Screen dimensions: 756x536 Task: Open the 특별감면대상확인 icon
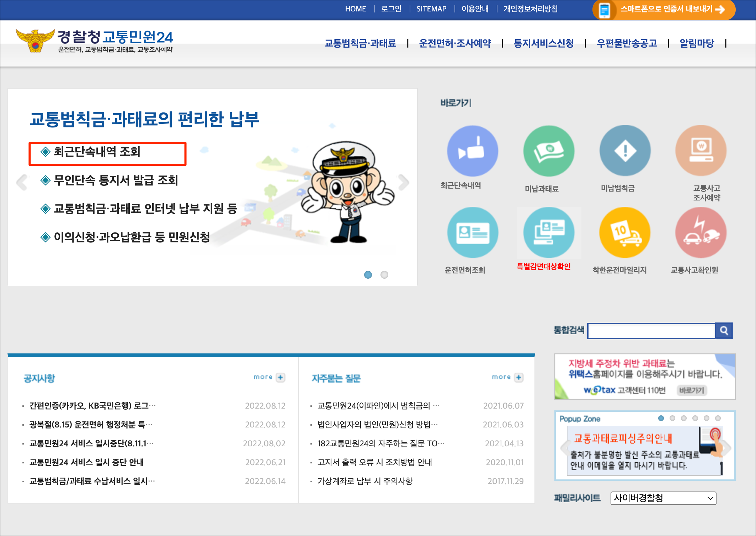pos(549,232)
